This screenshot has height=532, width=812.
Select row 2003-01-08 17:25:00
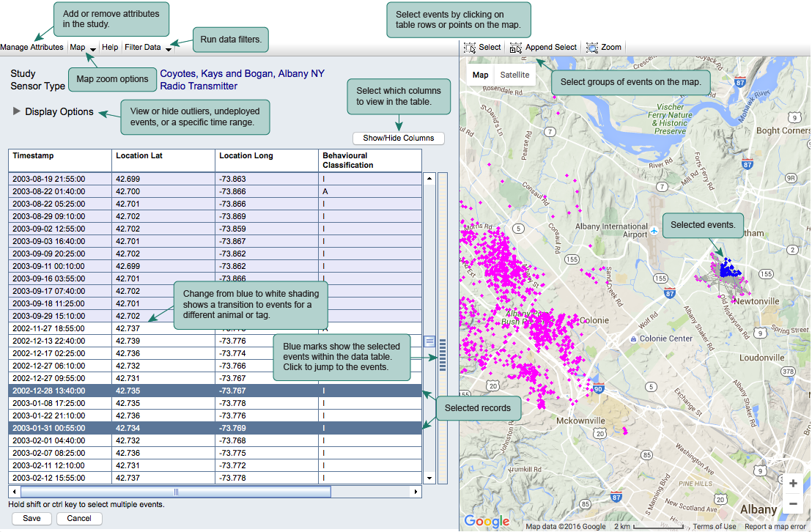215,403
